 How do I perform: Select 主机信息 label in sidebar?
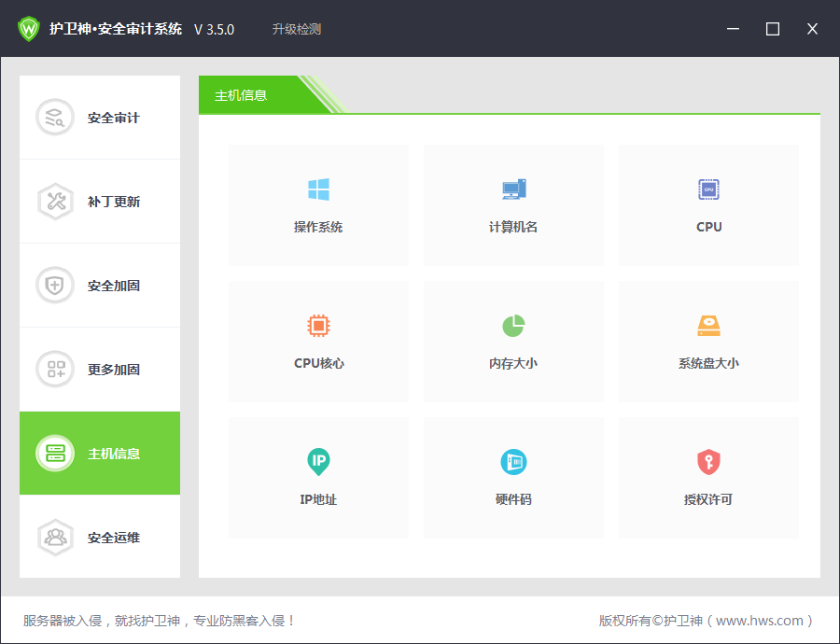[114, 454]
